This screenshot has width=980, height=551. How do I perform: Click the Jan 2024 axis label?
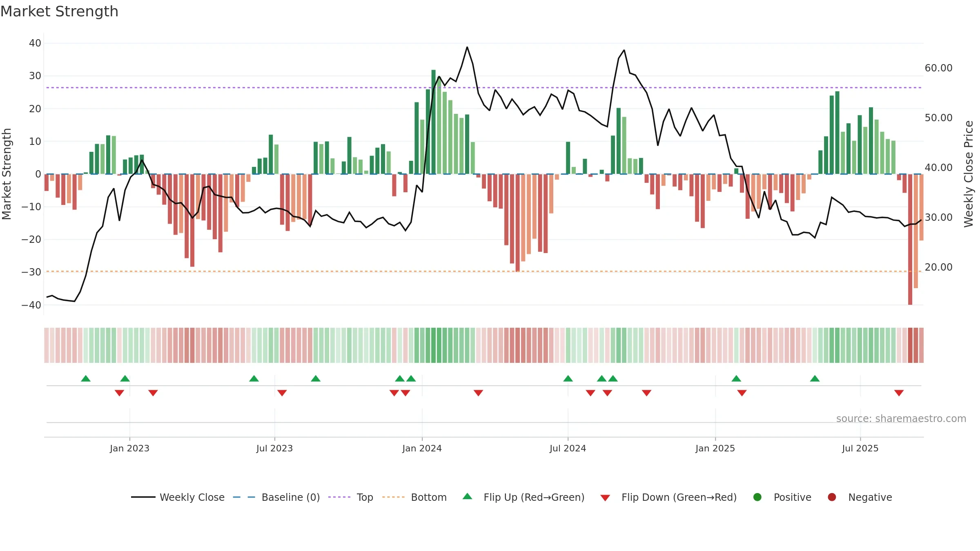click(422, 448)
